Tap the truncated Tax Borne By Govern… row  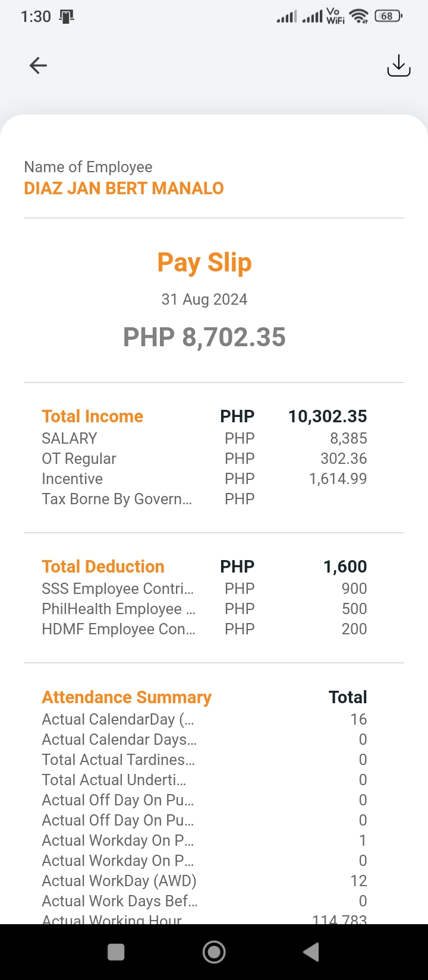coord(117,499)
